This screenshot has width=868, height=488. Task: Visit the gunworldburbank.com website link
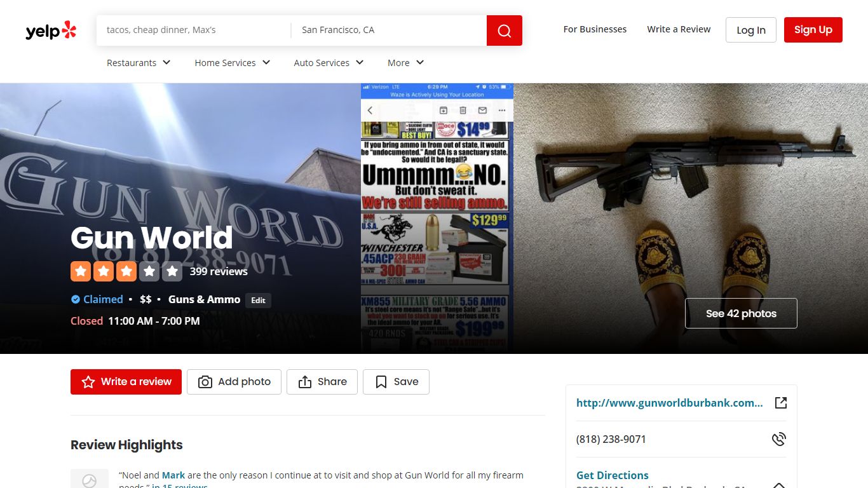coord(670,403)
